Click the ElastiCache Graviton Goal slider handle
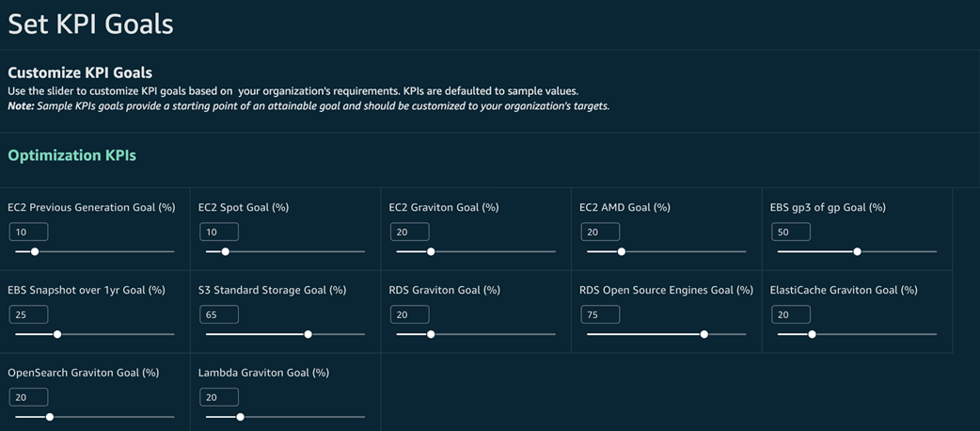This screenshot has width=980, height=431. [x=813, y=334]
